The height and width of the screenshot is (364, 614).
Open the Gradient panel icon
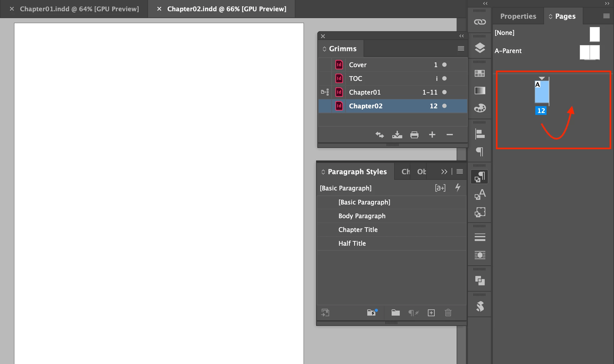coord(480,91)
